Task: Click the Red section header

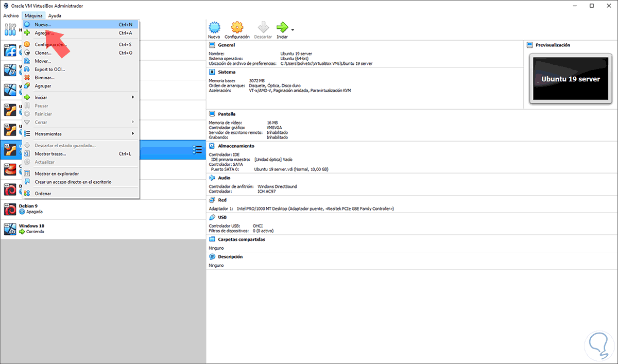Action: point(222,200)
